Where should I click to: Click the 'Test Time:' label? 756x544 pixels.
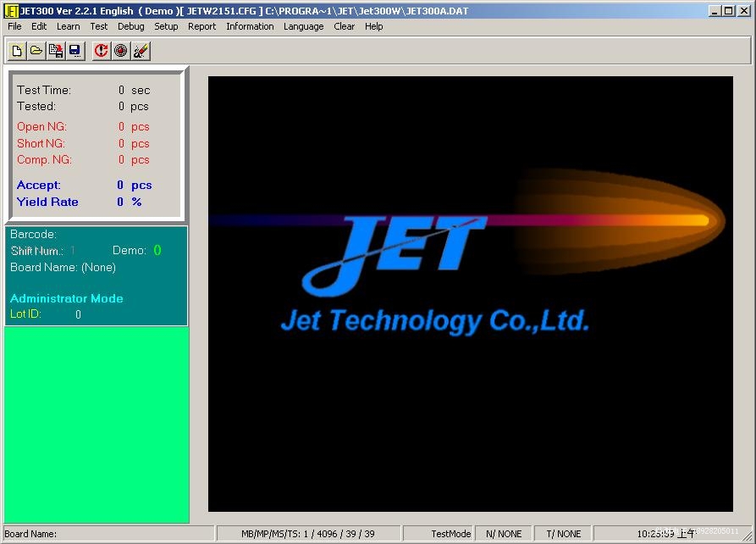click(x=44, y=91)
